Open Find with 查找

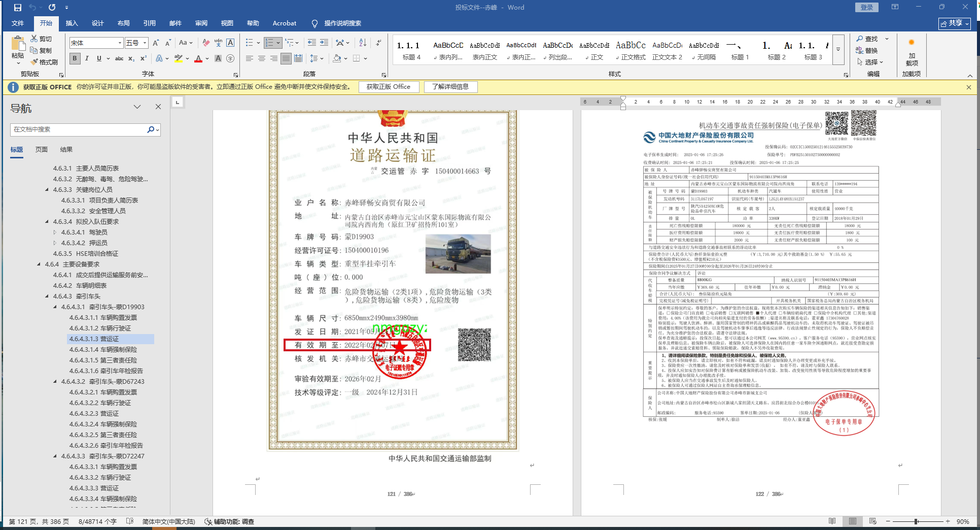point(867,39)
